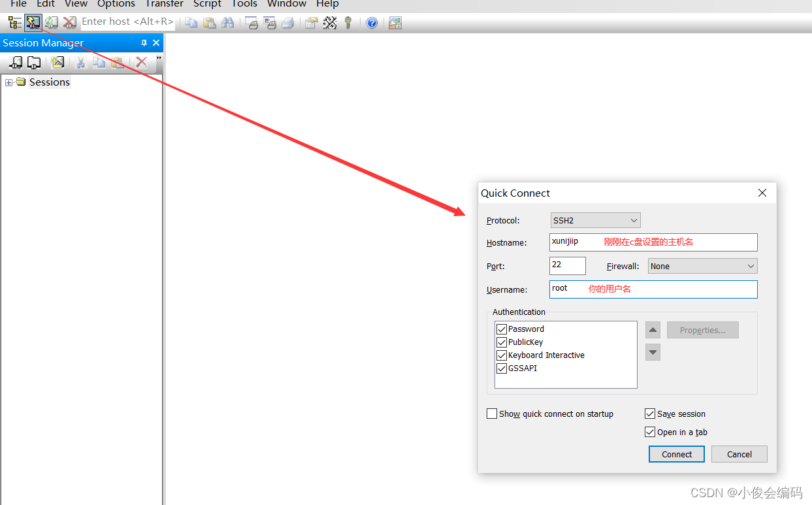The height and width of the screenshot is (505, 812).
Task: Close the Session Manager panel
Action: click(156, 43)
